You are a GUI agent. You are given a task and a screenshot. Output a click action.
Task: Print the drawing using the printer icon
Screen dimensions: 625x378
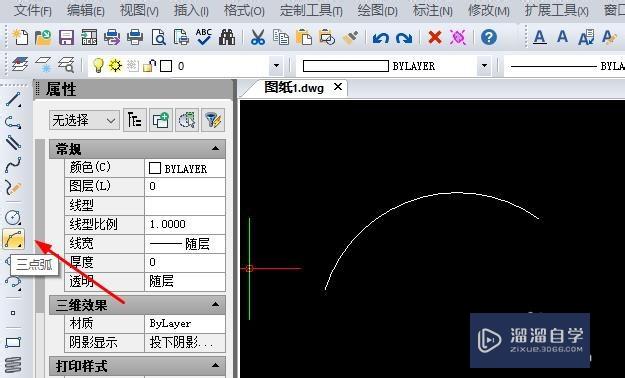[135, 37]
